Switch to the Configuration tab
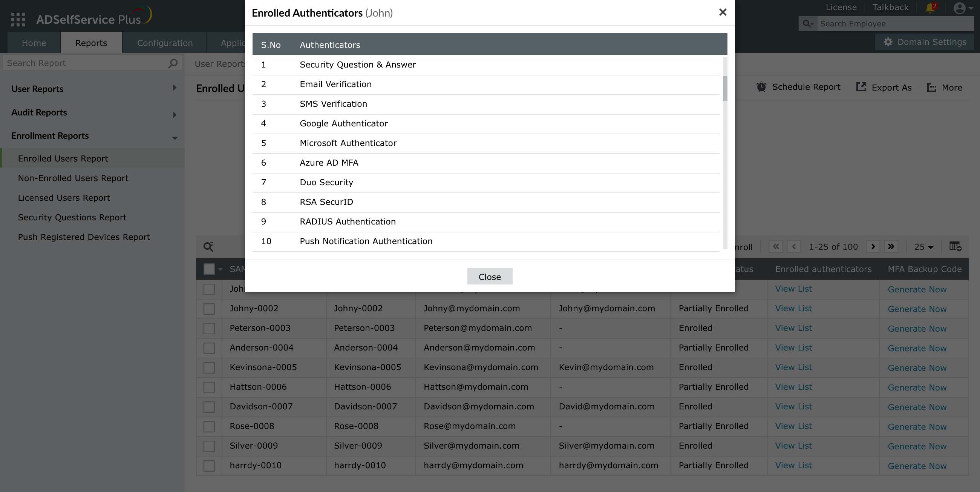This screenshot has width=980, height=492. click(165, 43)
